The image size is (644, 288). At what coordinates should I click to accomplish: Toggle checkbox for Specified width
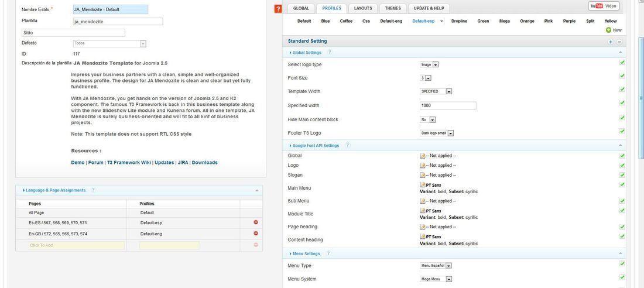click(622, 102)
